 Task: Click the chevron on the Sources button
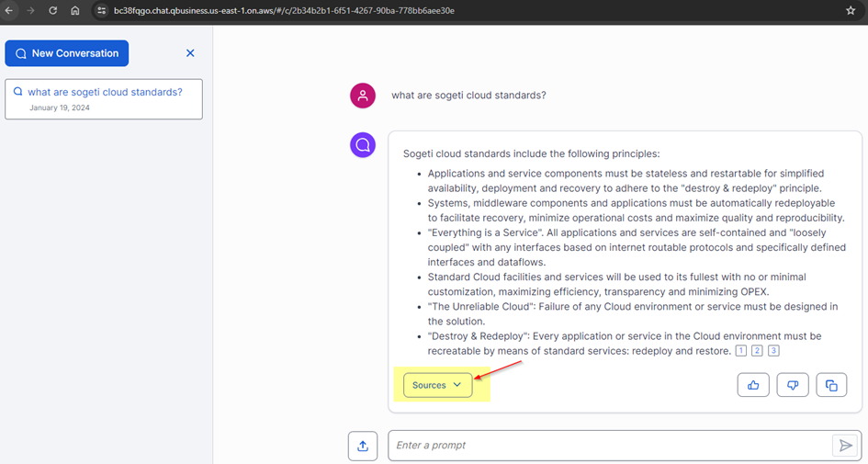pos(457,385)
